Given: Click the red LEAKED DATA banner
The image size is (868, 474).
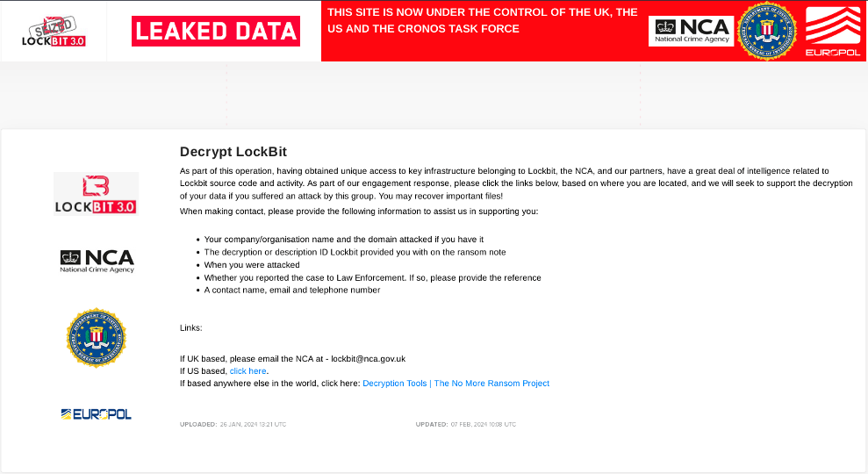Looking at the screenshot, I should point(216,32).
